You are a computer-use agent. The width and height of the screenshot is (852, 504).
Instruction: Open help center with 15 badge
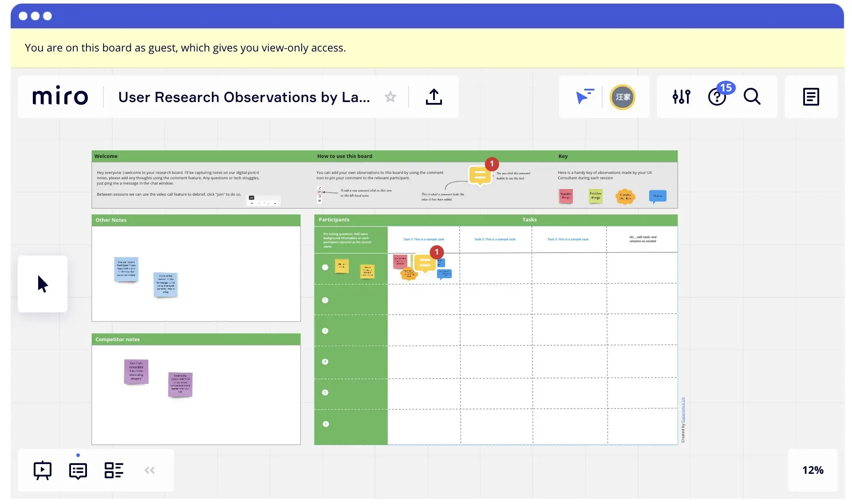718,96
